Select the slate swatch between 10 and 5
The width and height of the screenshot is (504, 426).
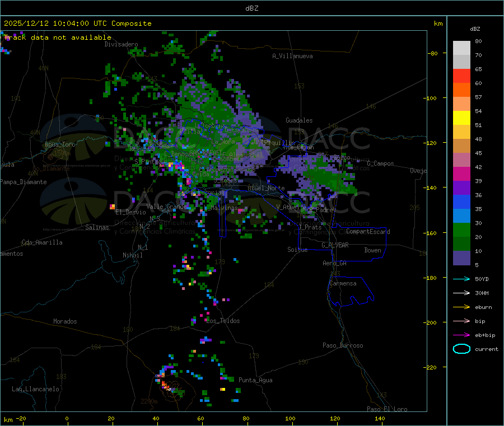(461, 258)
